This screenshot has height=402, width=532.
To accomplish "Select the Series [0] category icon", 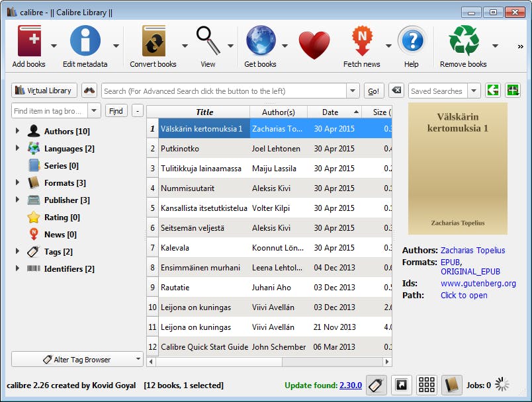I will coord(34,165).
